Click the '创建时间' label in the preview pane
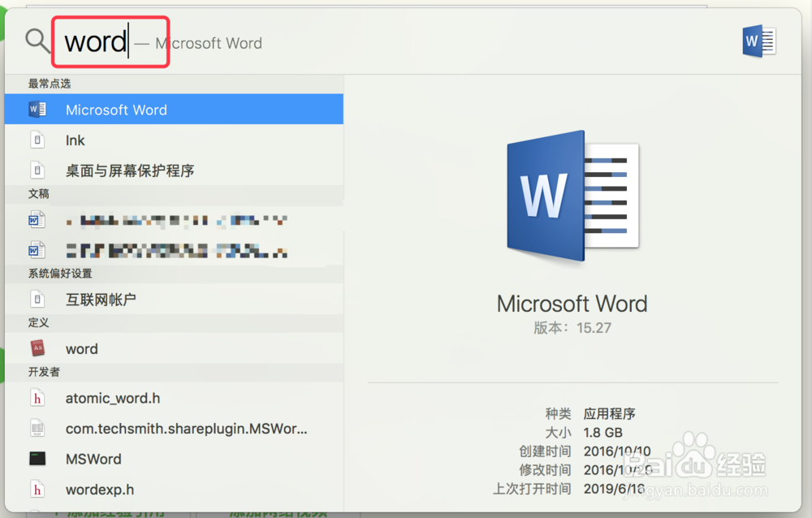This screenshot has width=812, height=518. point(546,451)
